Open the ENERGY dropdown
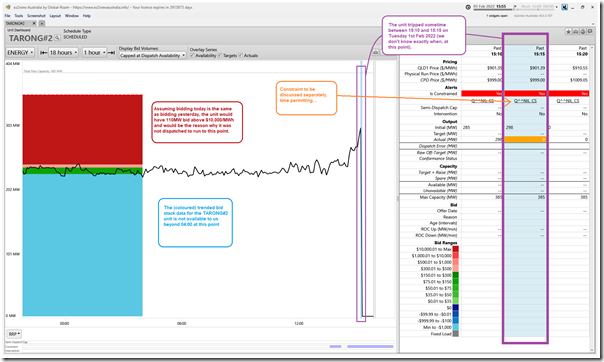The image size is (604, 362). [20, 52]
